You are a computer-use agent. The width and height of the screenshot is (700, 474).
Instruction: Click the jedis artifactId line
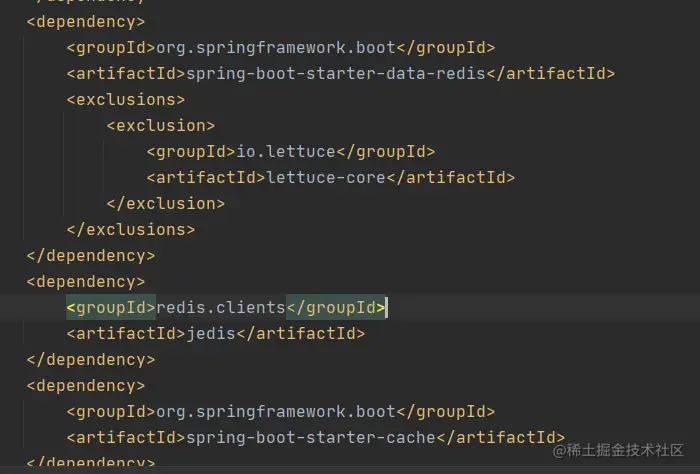(216, 333)
